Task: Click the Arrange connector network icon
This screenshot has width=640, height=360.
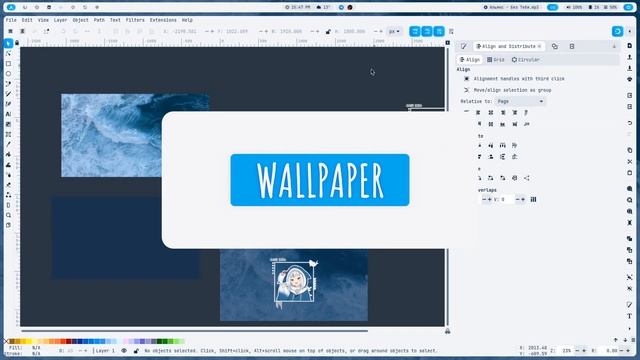Action: pos(527,178)
